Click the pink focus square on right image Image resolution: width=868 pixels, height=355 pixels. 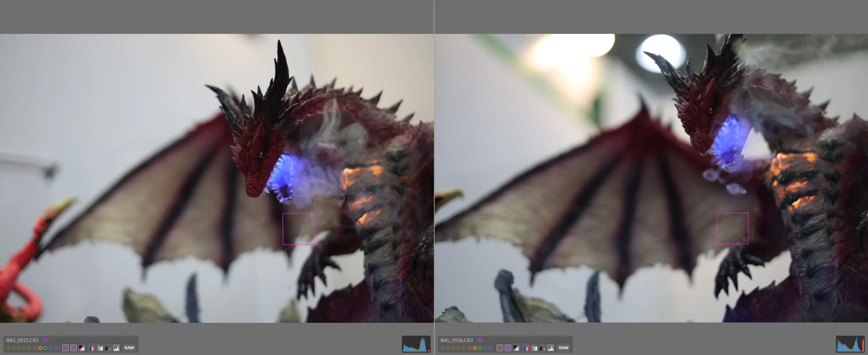(x=732, y=229)
